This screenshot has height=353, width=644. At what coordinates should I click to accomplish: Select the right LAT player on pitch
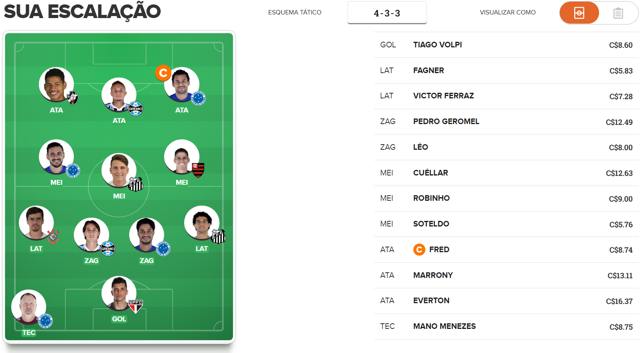(x=201, y=223)
